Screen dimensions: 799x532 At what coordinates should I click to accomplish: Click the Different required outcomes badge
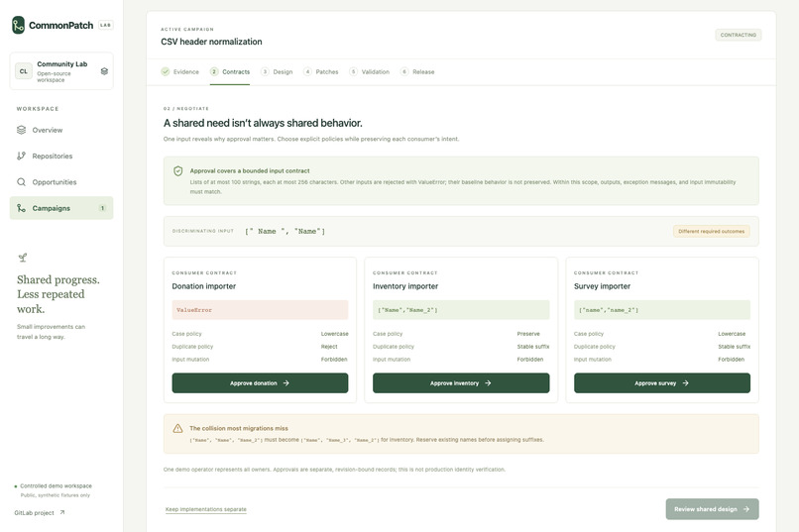(712, 231)
